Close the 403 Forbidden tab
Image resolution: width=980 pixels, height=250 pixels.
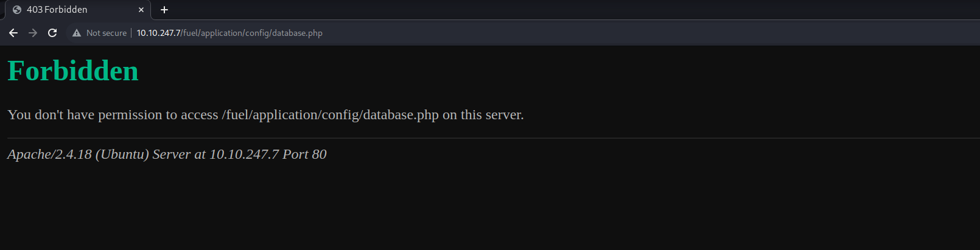pos(141,10)
